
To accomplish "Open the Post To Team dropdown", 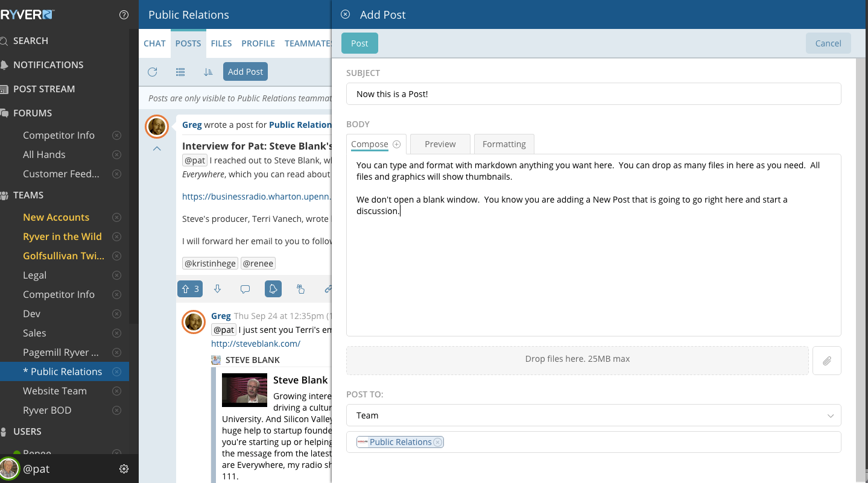I will point(594,415).
